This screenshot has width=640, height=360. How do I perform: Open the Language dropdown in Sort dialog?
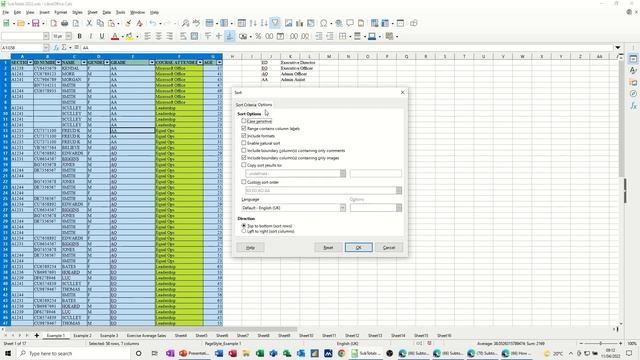point(342,208)
